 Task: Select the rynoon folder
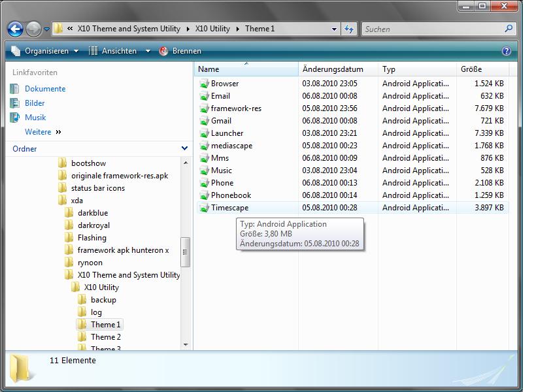[x=90, y=263]
